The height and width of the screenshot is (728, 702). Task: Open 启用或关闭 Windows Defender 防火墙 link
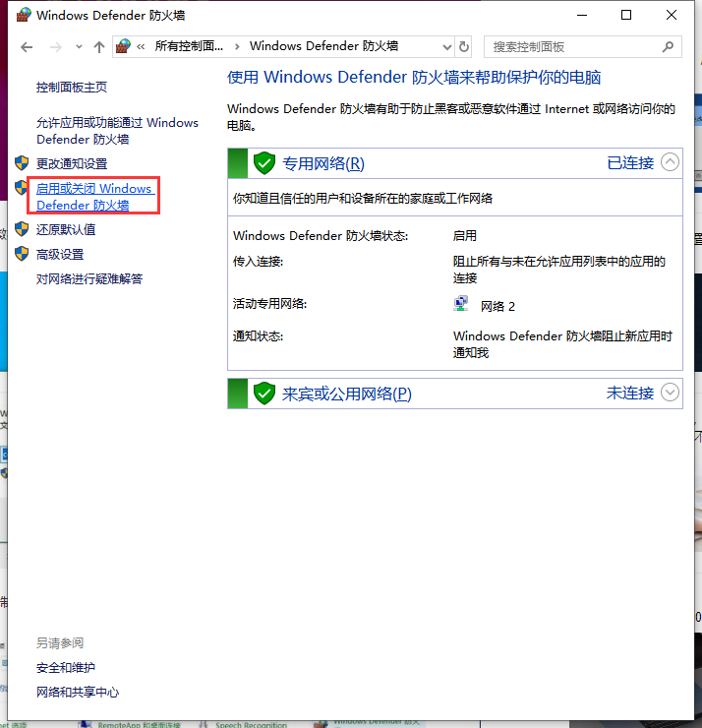pos(93,197)
